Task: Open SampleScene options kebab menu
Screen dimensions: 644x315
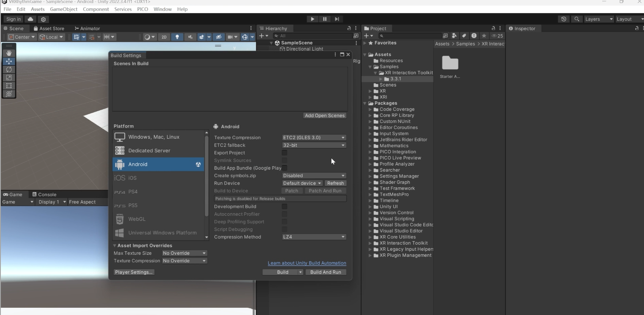Action: [356, 43]
